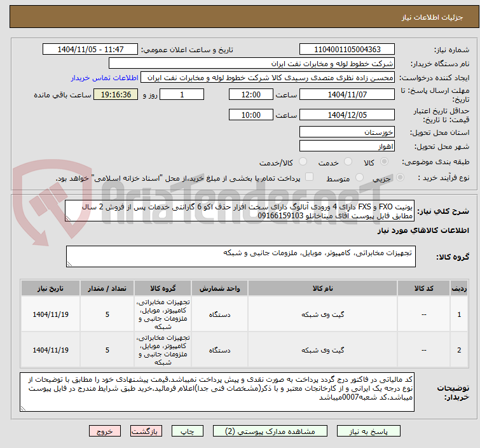The width and height of the screenshot is (480, 448).
Task: Open مشاهده مدارک پیوستی (2) attachments
Action: coord(270,431)
